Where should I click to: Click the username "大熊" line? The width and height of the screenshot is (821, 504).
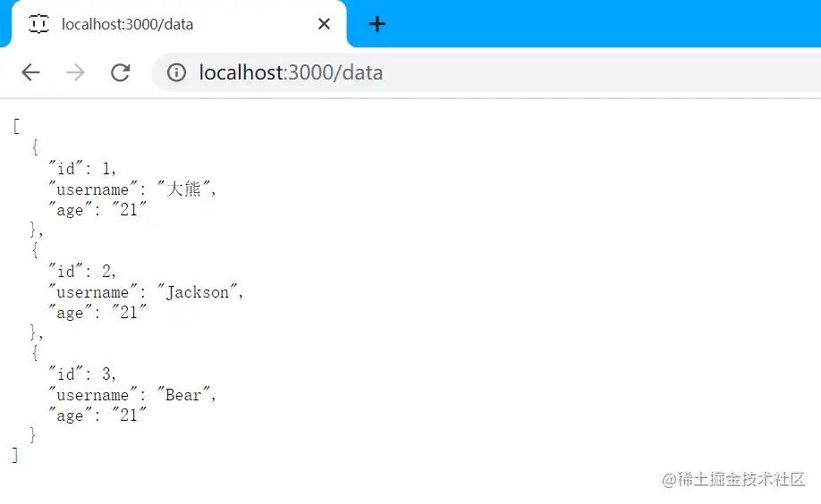click(132, 189)
